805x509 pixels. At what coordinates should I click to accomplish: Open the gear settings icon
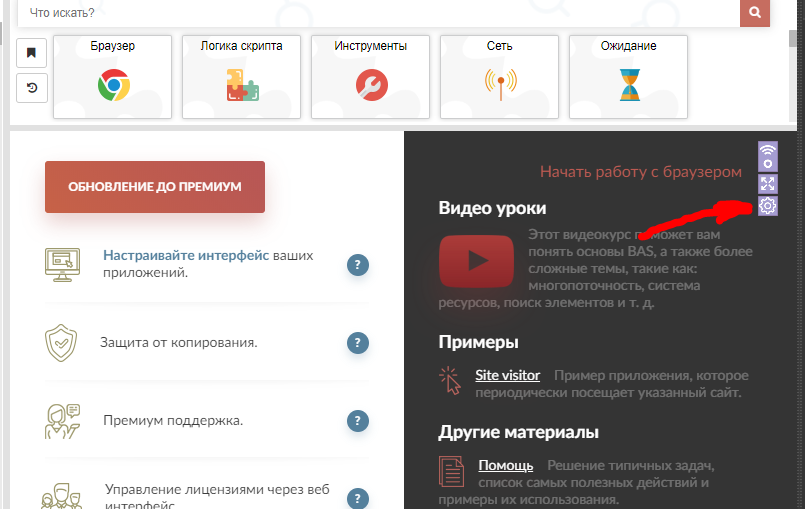click(768, 206)
